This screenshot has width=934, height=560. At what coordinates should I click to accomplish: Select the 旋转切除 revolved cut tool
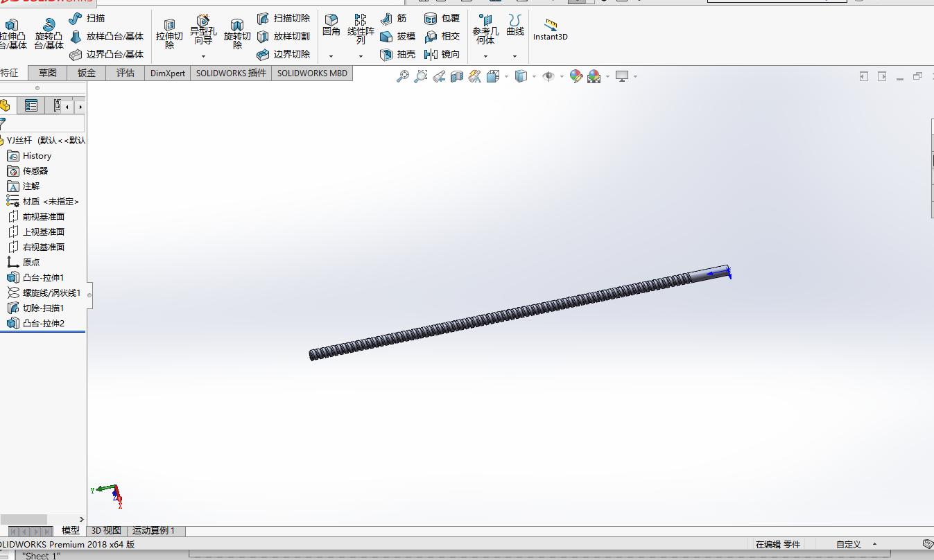pyautogui.click(x=237, y=33)
